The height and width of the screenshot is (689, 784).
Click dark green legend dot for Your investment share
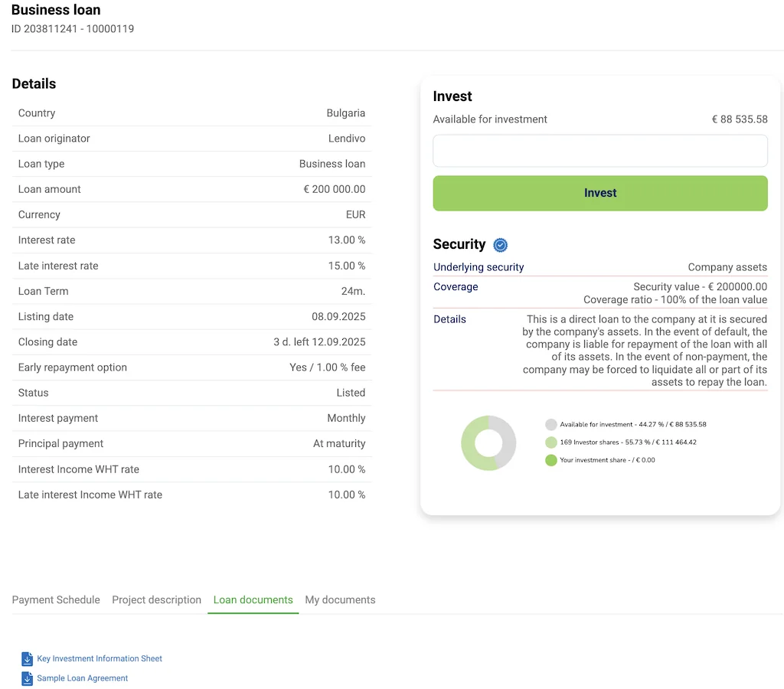550,460
